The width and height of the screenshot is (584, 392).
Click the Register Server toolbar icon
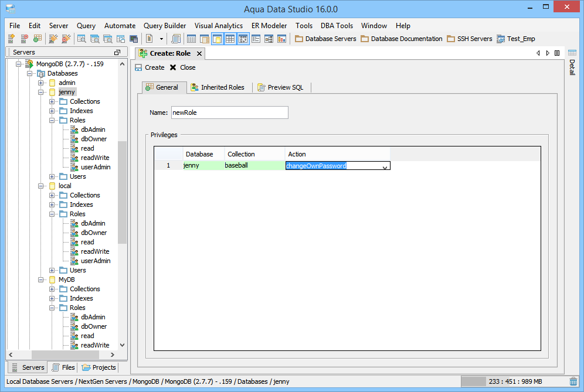(11, 38)
